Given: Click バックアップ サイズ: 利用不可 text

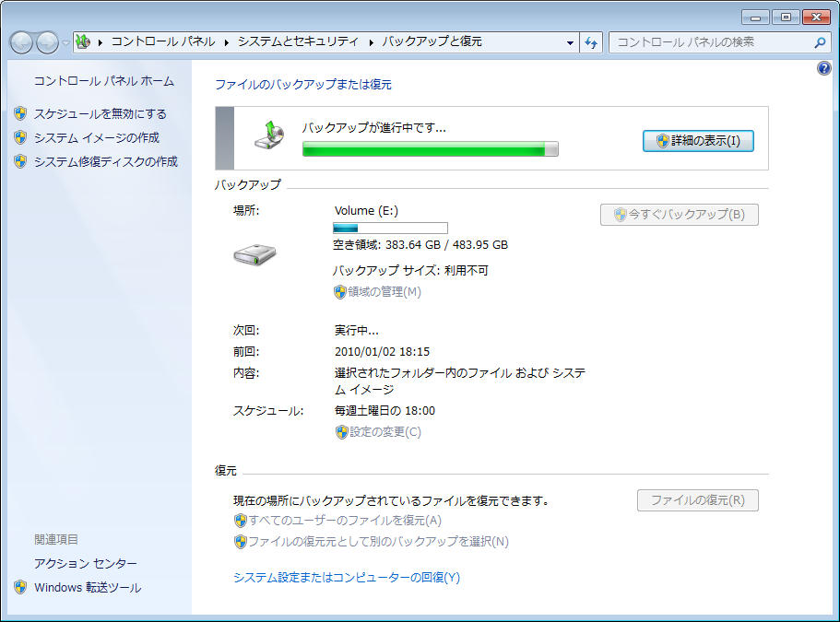Looking at the screenshot, I should pos(410,270).
